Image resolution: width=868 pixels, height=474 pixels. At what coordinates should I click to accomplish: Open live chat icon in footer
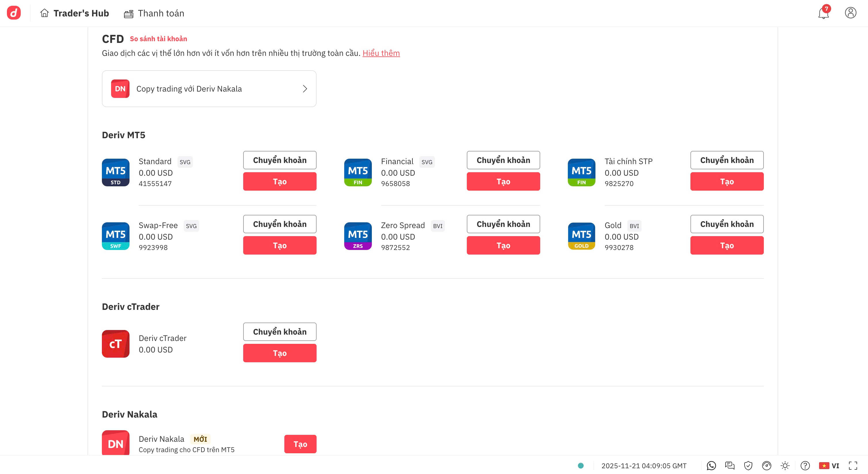pos(730,466)
